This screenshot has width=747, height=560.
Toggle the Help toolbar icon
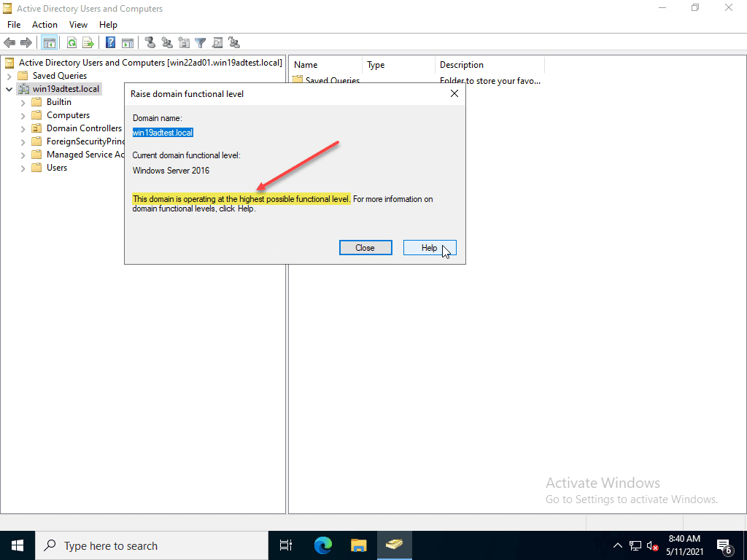point(109,42)
